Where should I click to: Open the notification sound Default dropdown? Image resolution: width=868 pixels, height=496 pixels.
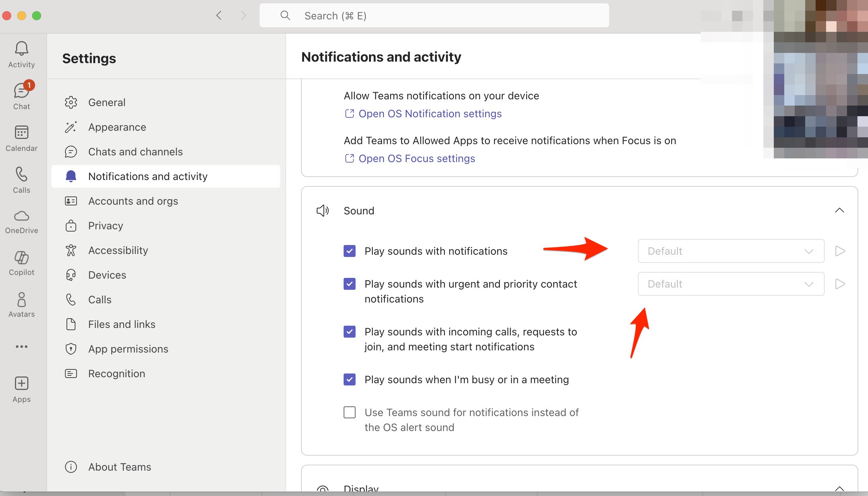731,251
